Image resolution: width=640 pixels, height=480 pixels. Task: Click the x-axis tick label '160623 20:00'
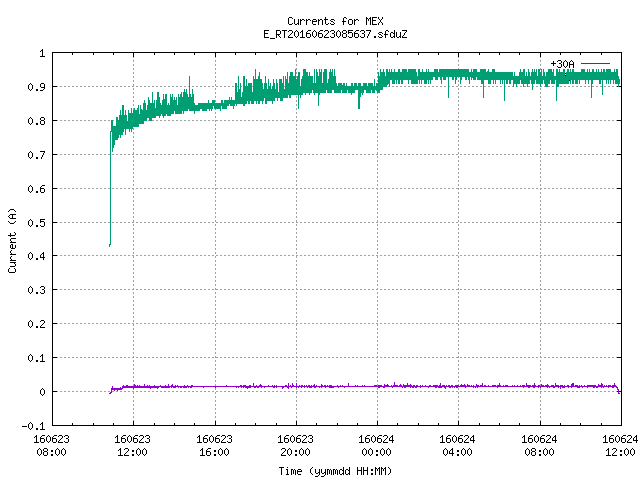point(296,446)
